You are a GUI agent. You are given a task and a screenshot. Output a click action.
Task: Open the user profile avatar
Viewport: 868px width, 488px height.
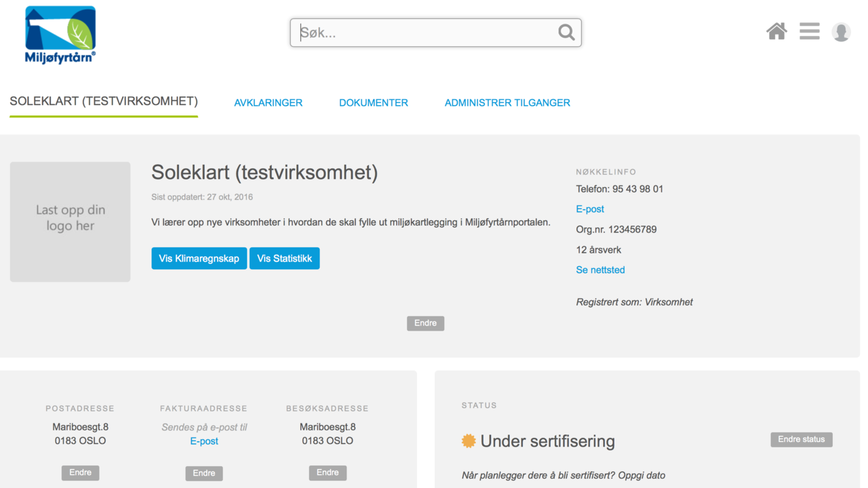coord(841,32)
